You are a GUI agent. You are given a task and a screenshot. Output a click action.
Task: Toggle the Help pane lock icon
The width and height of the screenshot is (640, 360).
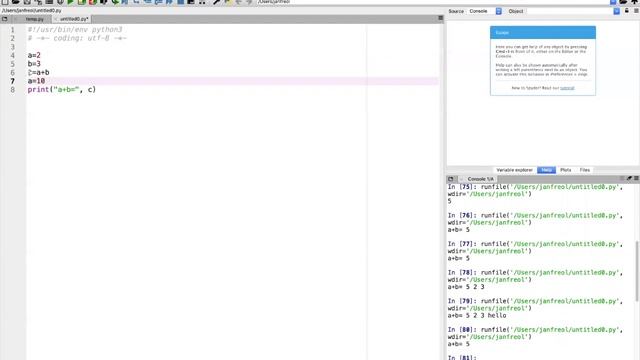click(627, 11)
